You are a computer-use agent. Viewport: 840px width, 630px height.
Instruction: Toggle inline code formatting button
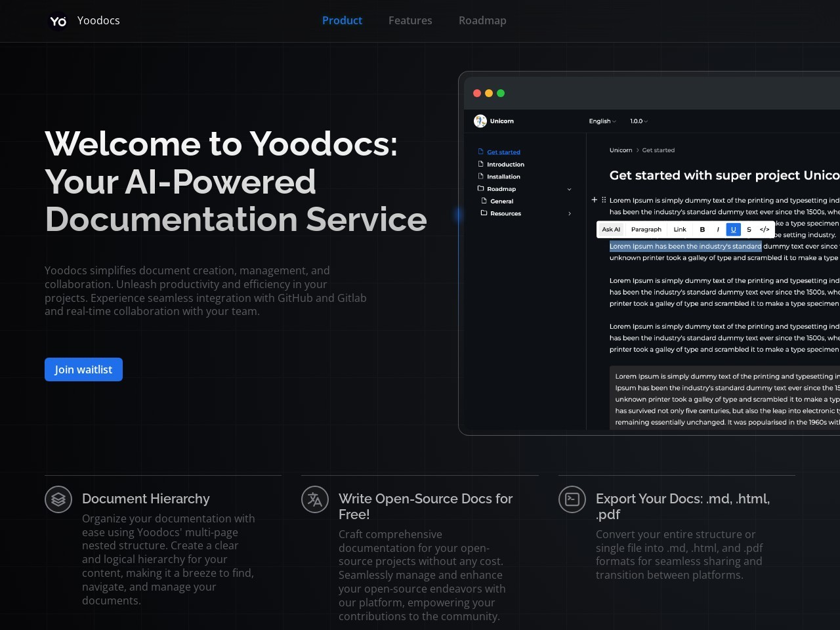pyautogui.click(x=765, y=230)
